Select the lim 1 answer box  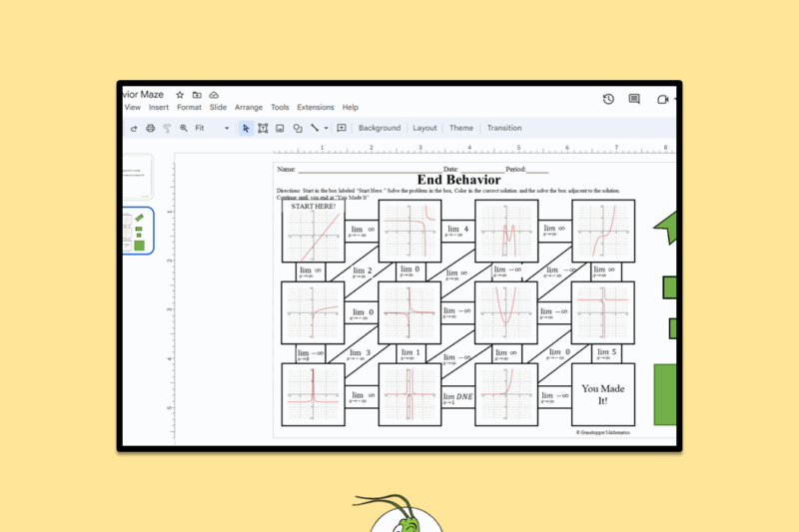tap(410, 353)
